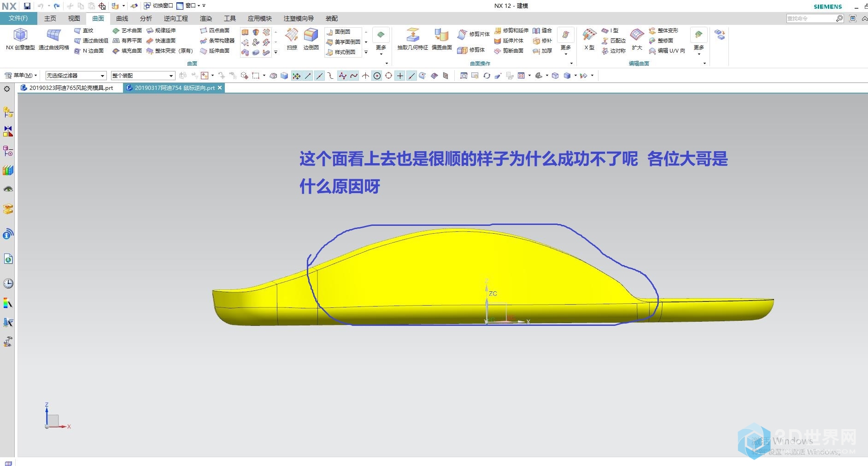Toggle the Existing Point snap option
868x466 pixels.
400,76
